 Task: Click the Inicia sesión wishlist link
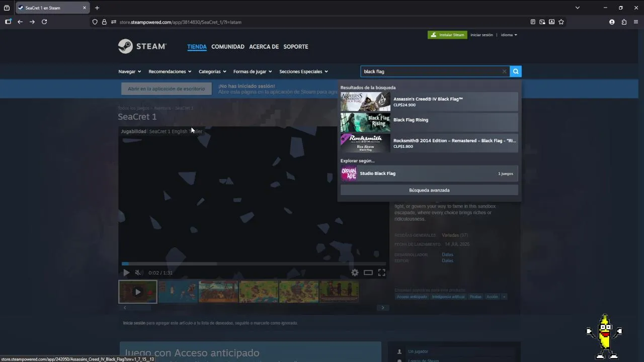(x=134, y=323)
